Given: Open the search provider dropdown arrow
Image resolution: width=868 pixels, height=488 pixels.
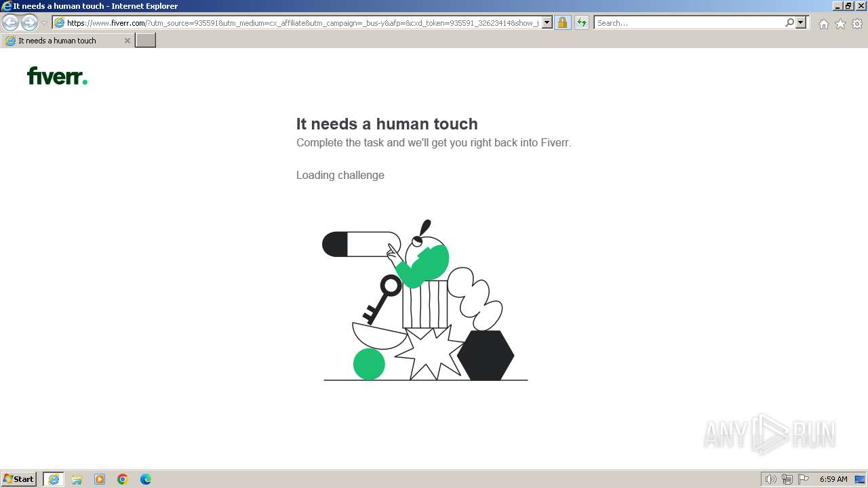Looking at the screenshot, I should (x=801, y=23).
